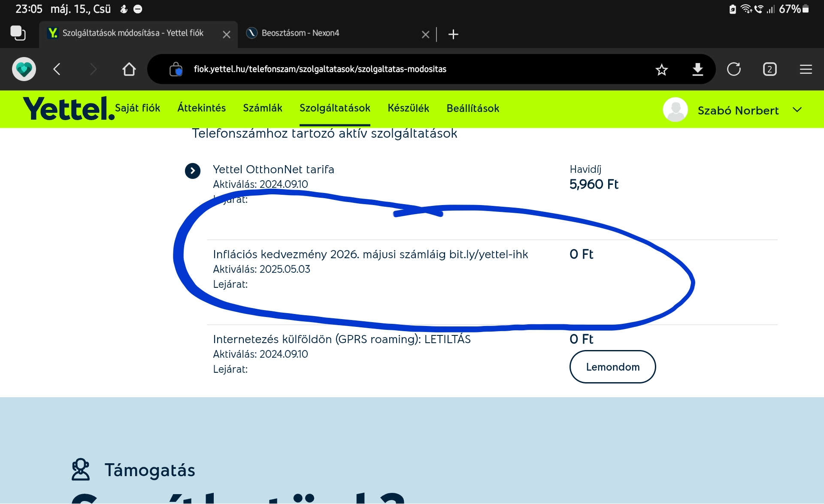Click the status bar clock 23:05

click(29, 9)
